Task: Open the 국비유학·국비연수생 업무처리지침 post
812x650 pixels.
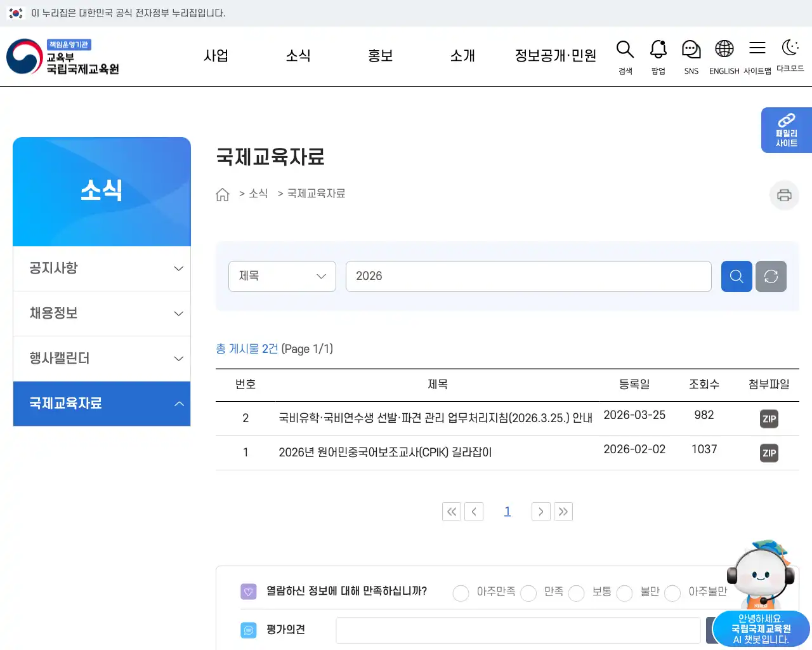Action: point(435,418)
